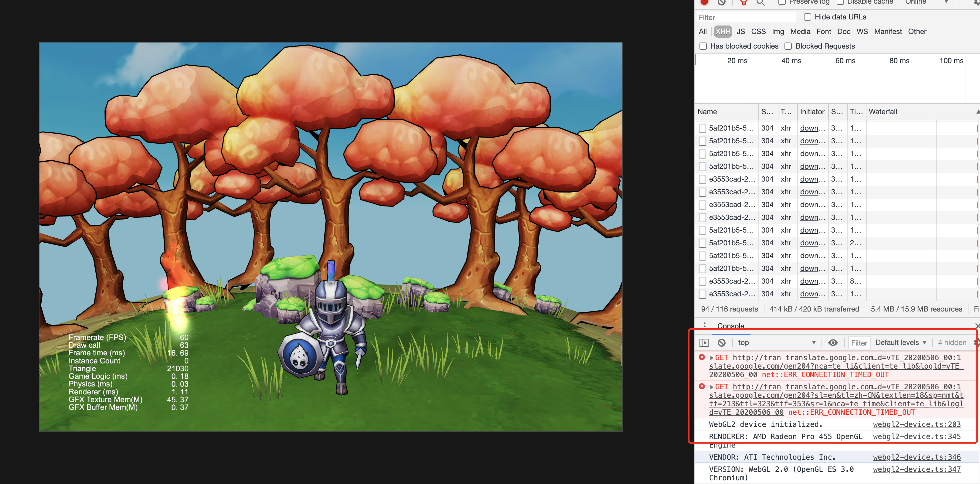Viewport: 980px width, 484px height.
Task: Switch to the JS request filter
Action: click(740, 32)
